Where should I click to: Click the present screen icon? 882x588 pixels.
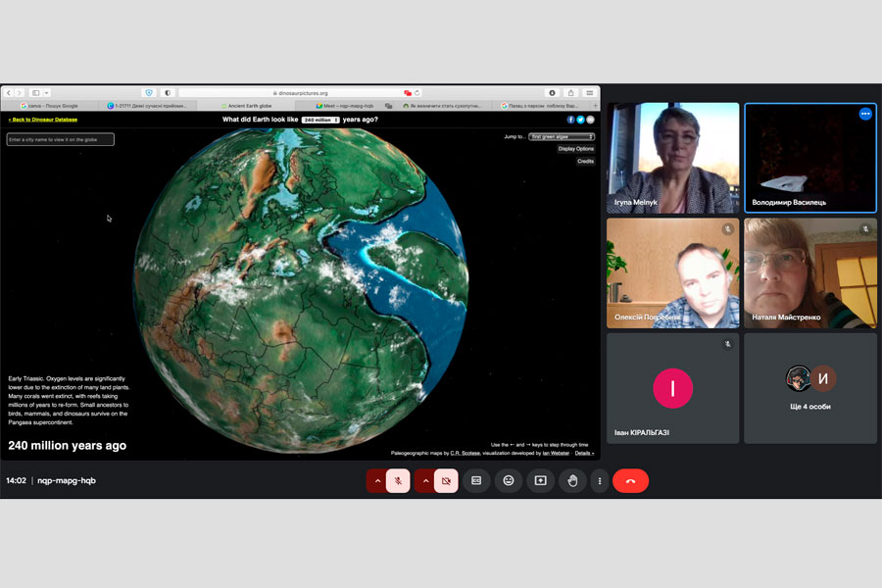pos(540,481)
